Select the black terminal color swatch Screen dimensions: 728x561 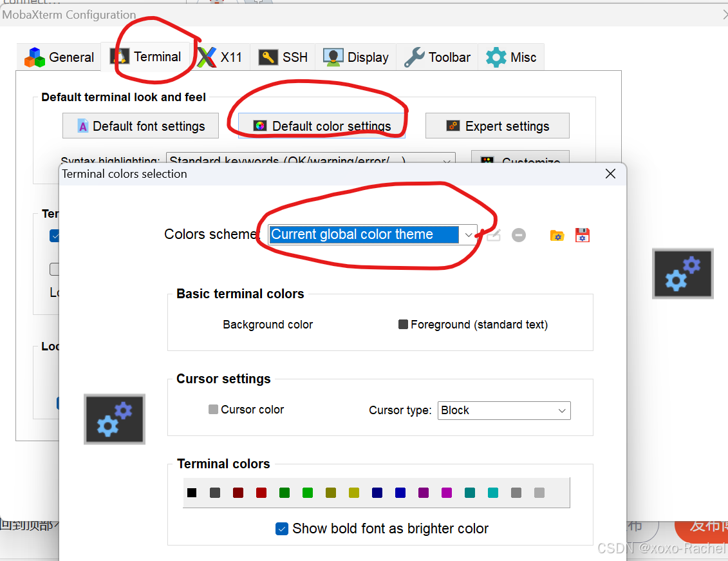pos(192,493)
